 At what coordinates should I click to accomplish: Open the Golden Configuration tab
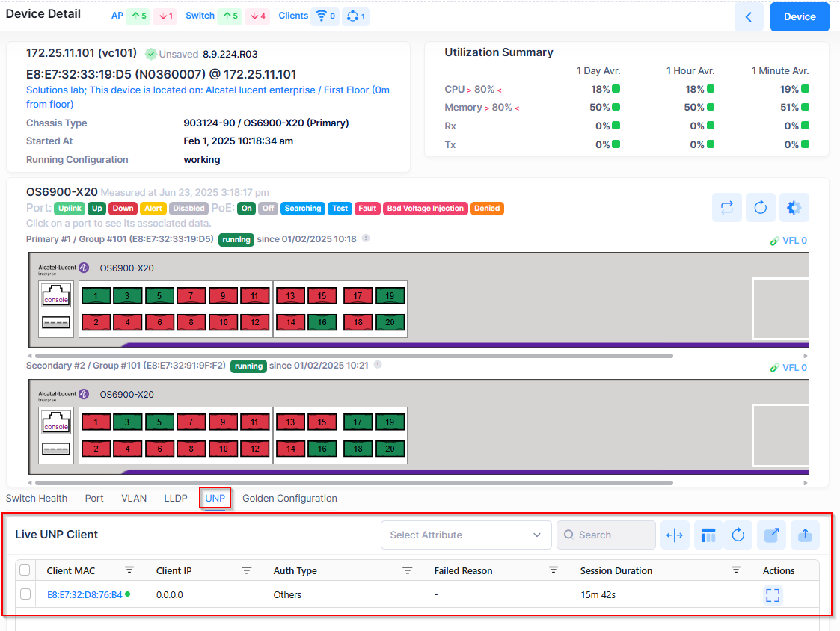(x=289, y=498)
